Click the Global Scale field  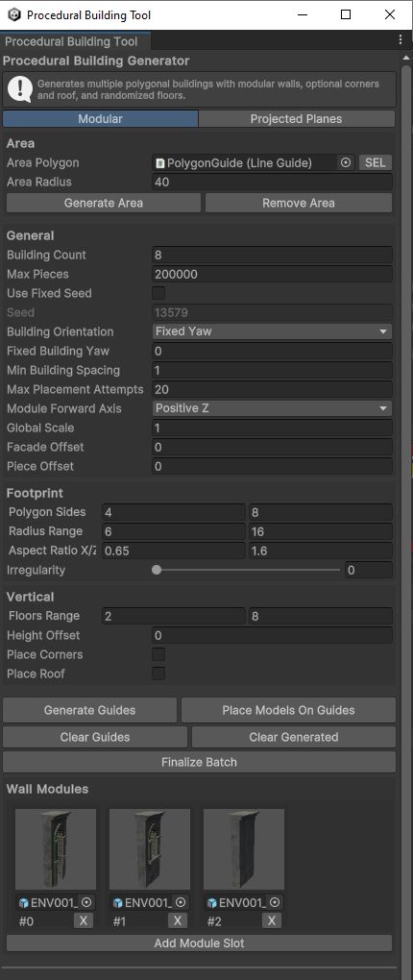point(273,428)
